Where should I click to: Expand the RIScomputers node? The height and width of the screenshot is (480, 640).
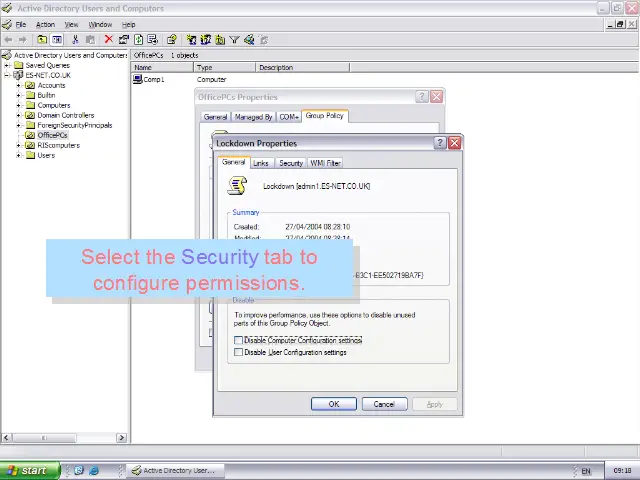click(x=18, y=145)
